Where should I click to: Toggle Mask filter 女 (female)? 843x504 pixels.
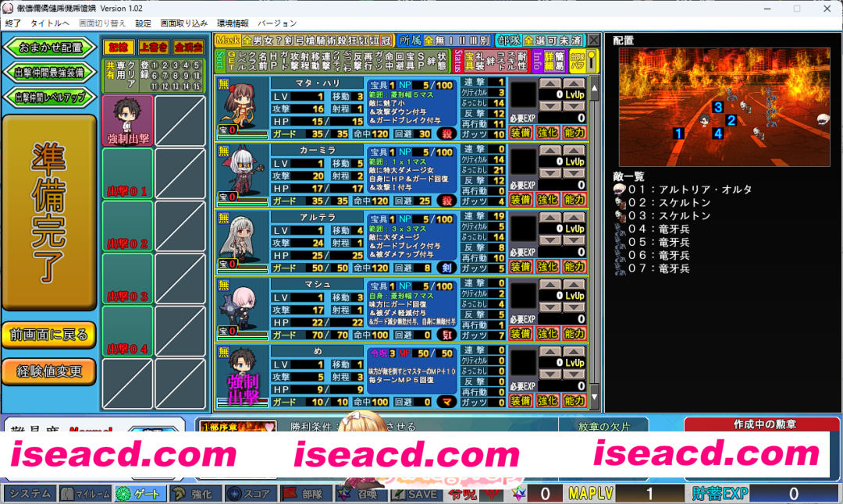coord(269,41)
